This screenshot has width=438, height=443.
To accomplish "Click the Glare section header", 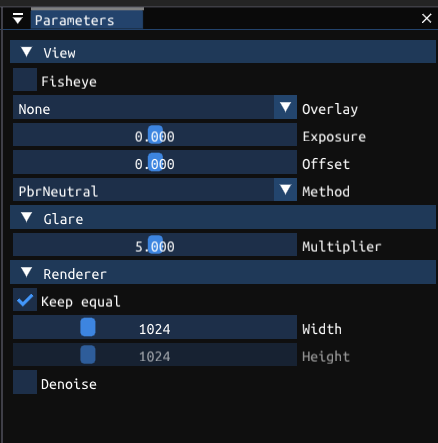I will point(223,217).
